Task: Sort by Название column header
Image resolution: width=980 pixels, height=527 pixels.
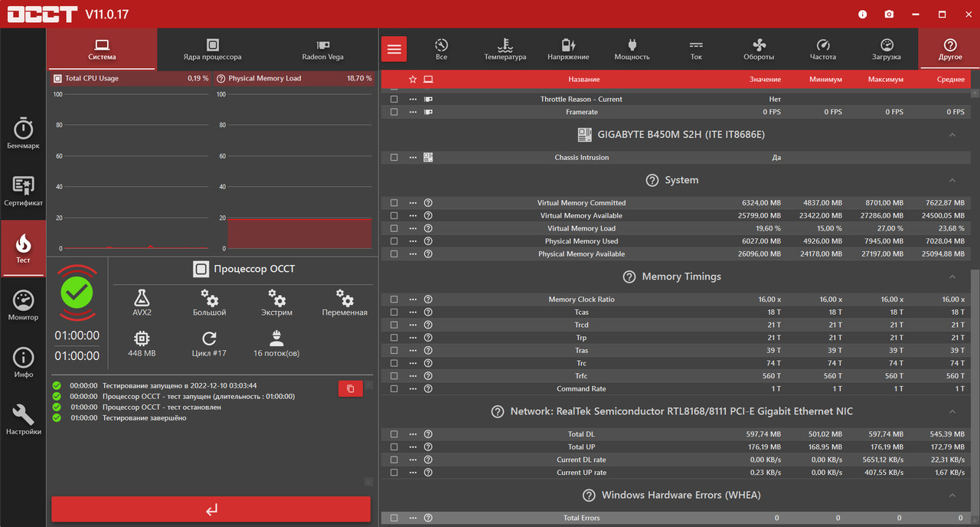Action: (x=583, y=80)
